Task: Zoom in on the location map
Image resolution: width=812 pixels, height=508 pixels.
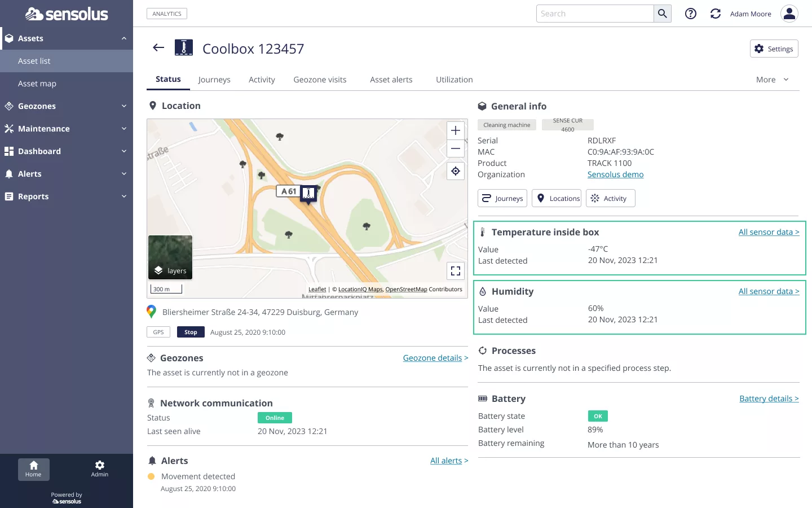Action: click(456, 130)
